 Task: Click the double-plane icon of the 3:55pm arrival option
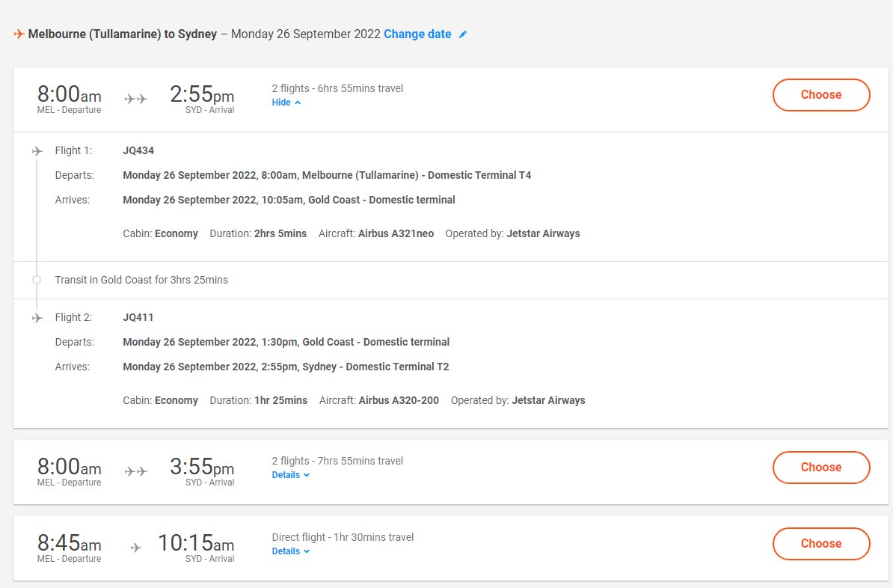(135, 472)
